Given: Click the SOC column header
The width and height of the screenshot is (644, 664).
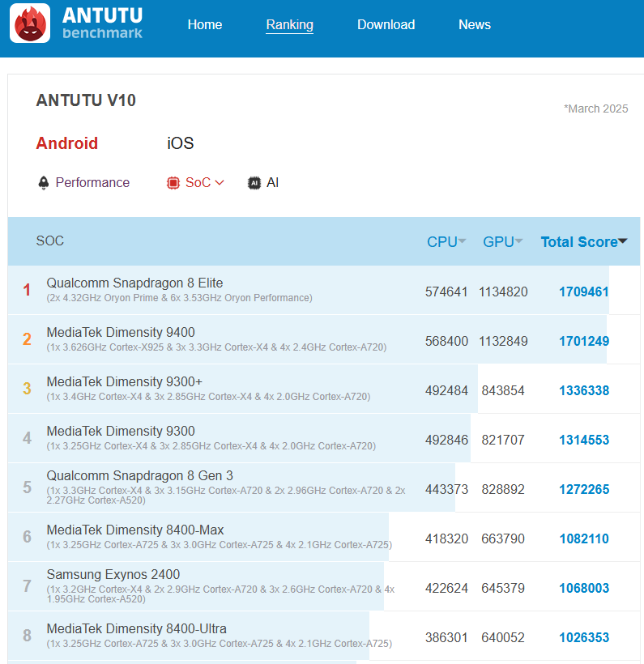Looking at the screenshot, I should [x=50, y=240].
